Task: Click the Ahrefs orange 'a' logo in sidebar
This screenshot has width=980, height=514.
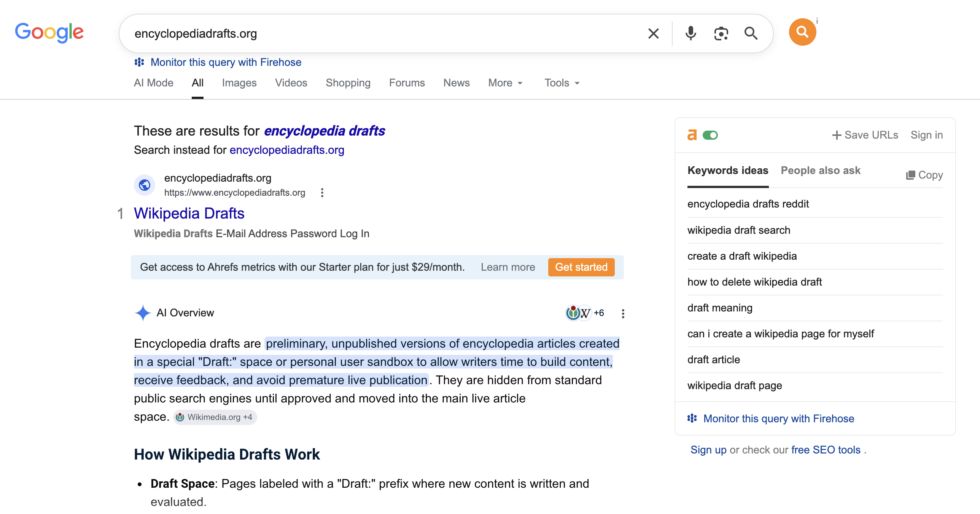Action: tap(692, 135)
